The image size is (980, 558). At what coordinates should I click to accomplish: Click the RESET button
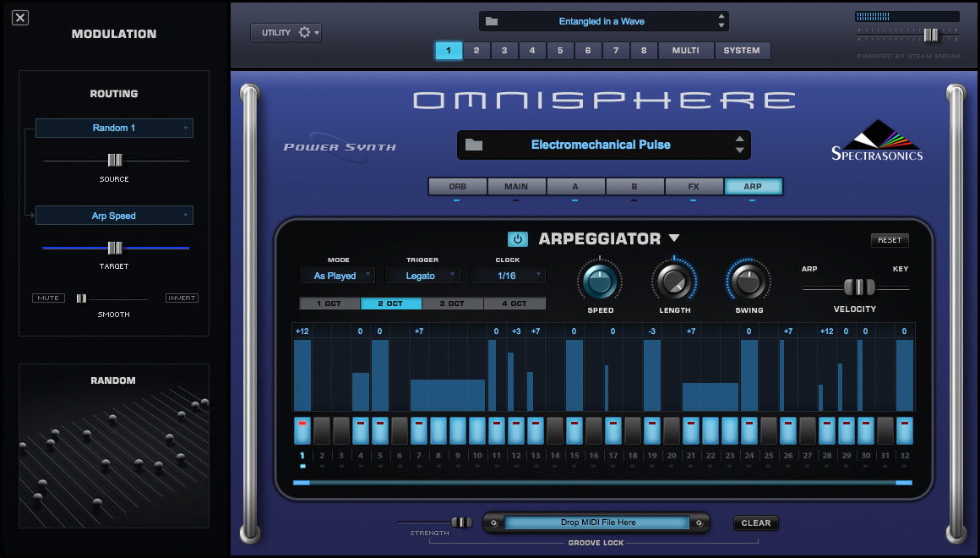(x=890, y=240)
